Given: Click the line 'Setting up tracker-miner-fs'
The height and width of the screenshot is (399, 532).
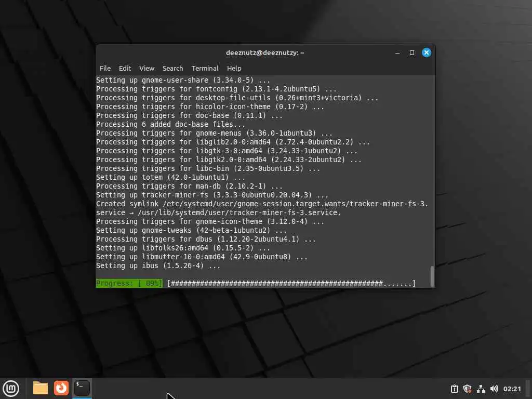Looking at the screenshot, I should click(x=212, y=195).
